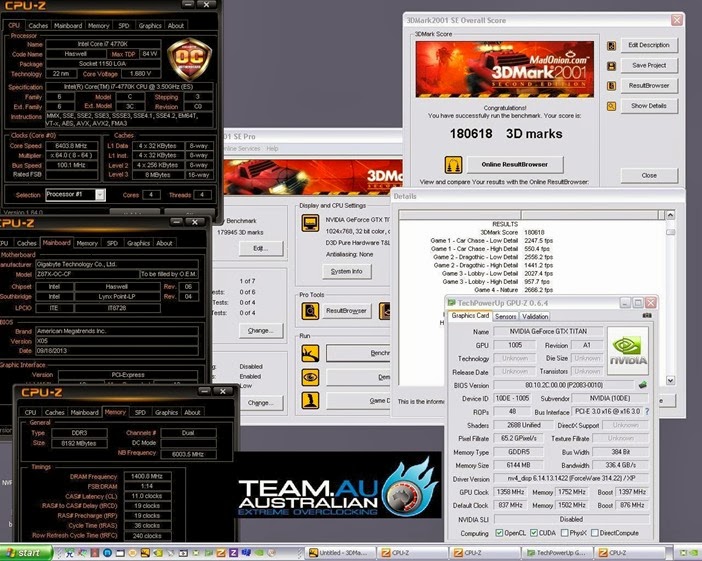The image size is (702, 561).
Task: Click the GPU-Z Driver Version field
Action: pos(571,479)
